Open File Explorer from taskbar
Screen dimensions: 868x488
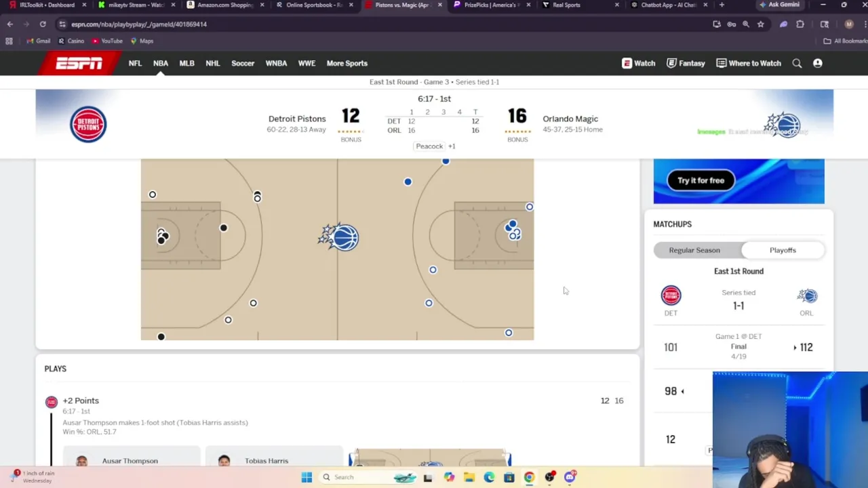(469, 477)
